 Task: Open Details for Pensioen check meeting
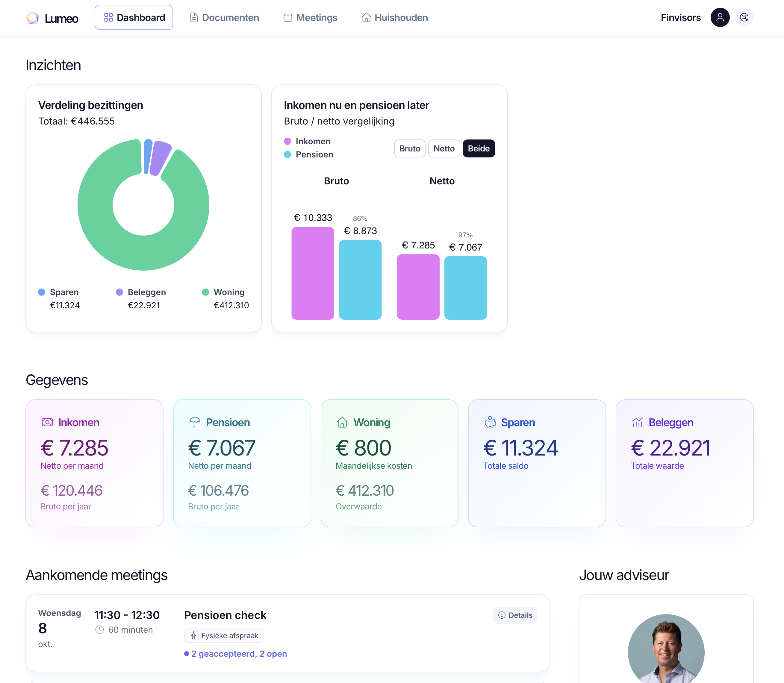(515, 615)
